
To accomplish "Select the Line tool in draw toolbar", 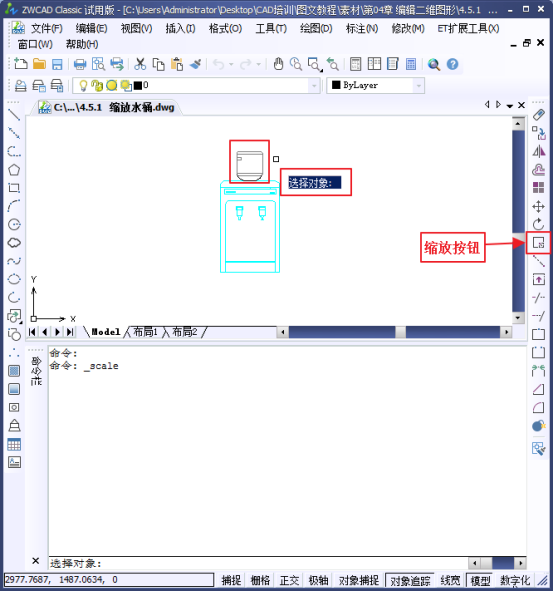I will click(14, 115).
